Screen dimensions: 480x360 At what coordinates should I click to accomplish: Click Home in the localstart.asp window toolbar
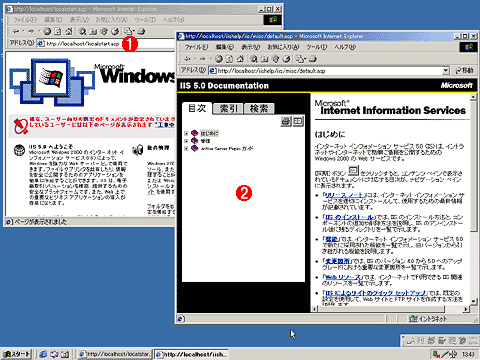pyautogui.click(x=69, y=31)
